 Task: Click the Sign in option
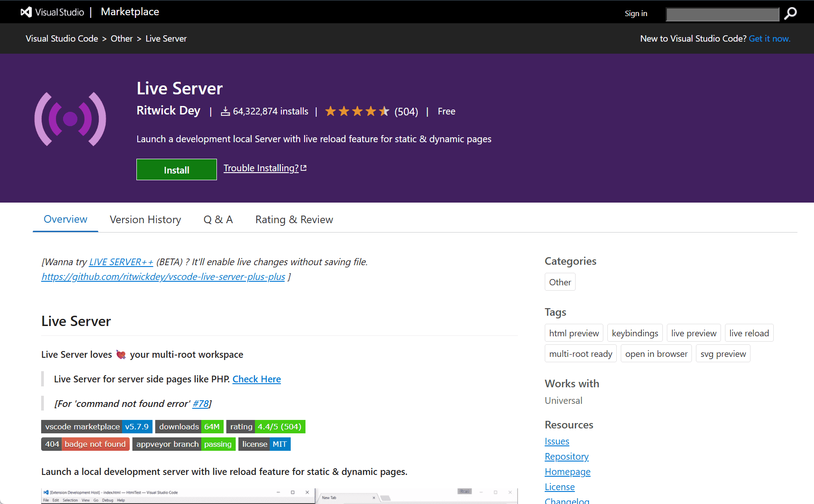click(x=636, y=13)
